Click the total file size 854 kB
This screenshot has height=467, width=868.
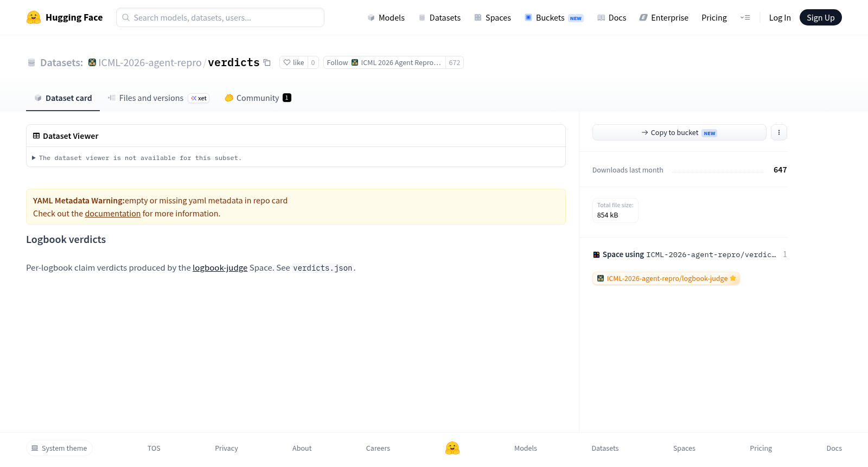coord(608,215)
